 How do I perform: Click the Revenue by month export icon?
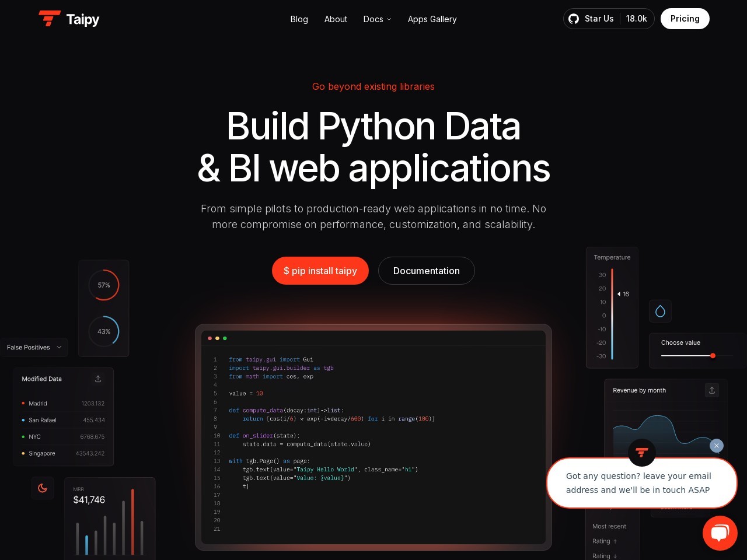[711, 390]
